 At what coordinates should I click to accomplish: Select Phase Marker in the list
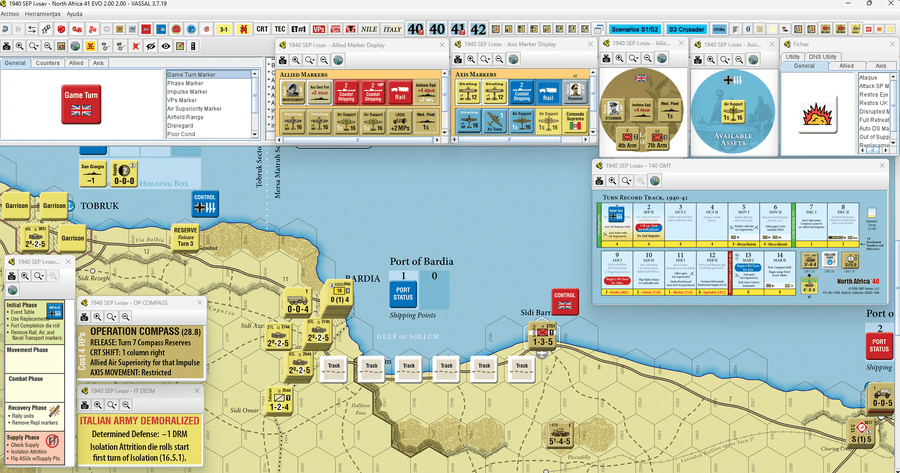(x=208, y=83)
